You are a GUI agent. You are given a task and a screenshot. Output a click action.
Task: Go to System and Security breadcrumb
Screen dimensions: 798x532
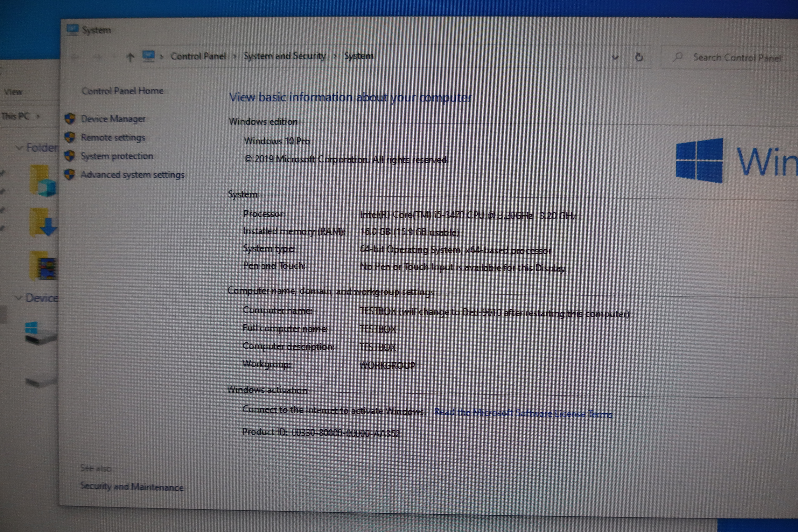pos(284,56)
